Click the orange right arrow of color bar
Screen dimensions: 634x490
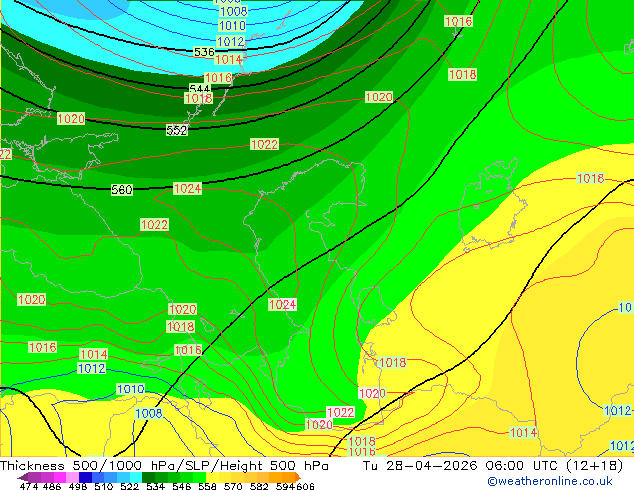click(298, 477)
